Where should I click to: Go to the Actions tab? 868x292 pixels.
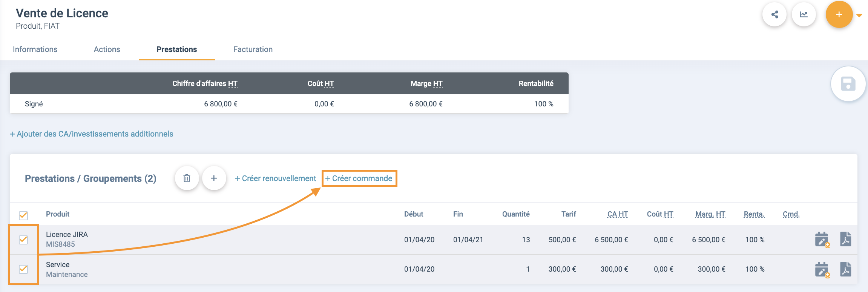pyautogui.click(x=107, y=49)
